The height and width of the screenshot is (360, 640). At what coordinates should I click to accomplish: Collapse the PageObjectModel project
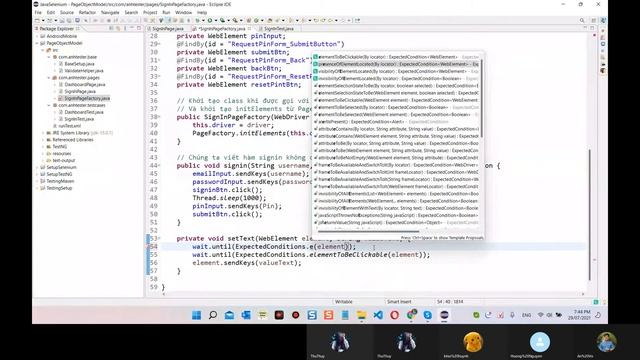pos(38,43)
